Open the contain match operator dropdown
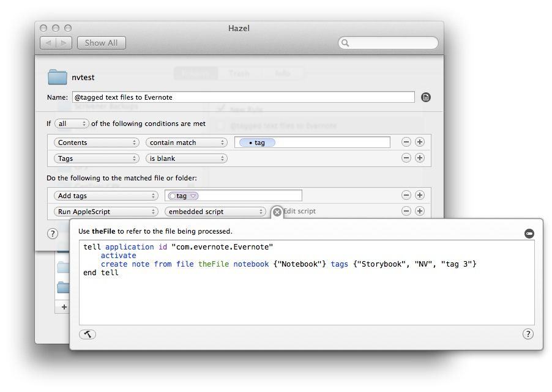This screenshot has height=392, width=552. [187, 142]
